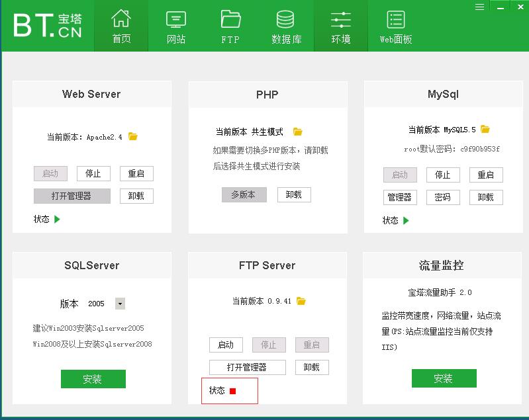Close the BT panel window
The image size is (529, 420).
click(520, 7)
